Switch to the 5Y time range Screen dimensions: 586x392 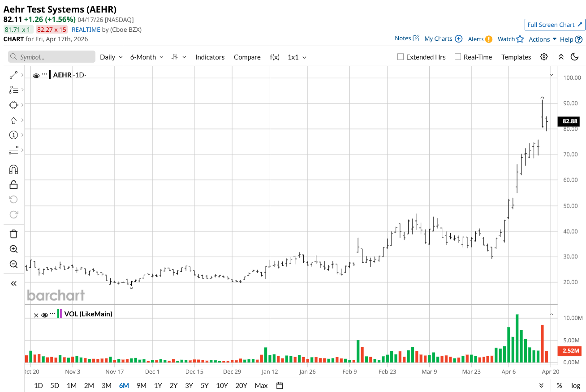click(204, 385)
